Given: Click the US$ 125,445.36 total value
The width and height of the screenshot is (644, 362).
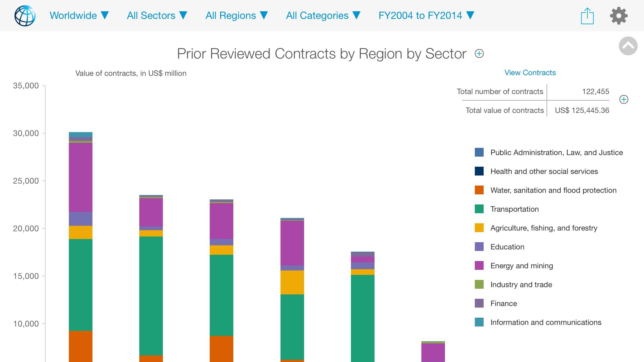Looking at the screenshot, I should point(582,110).
